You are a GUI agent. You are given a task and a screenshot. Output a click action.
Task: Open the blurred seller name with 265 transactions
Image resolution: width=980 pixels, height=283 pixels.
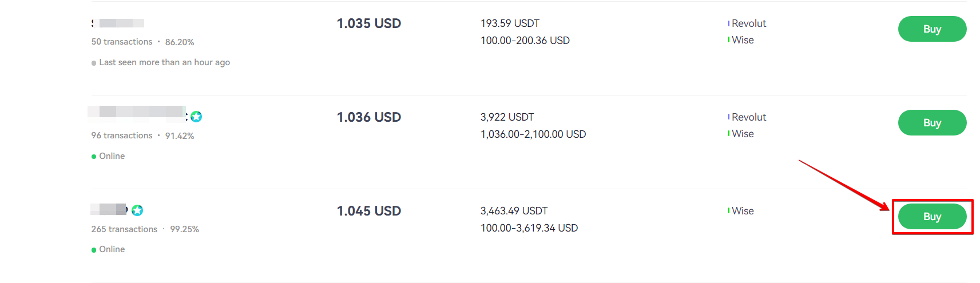pyautogui.click(x=109, y=209)
